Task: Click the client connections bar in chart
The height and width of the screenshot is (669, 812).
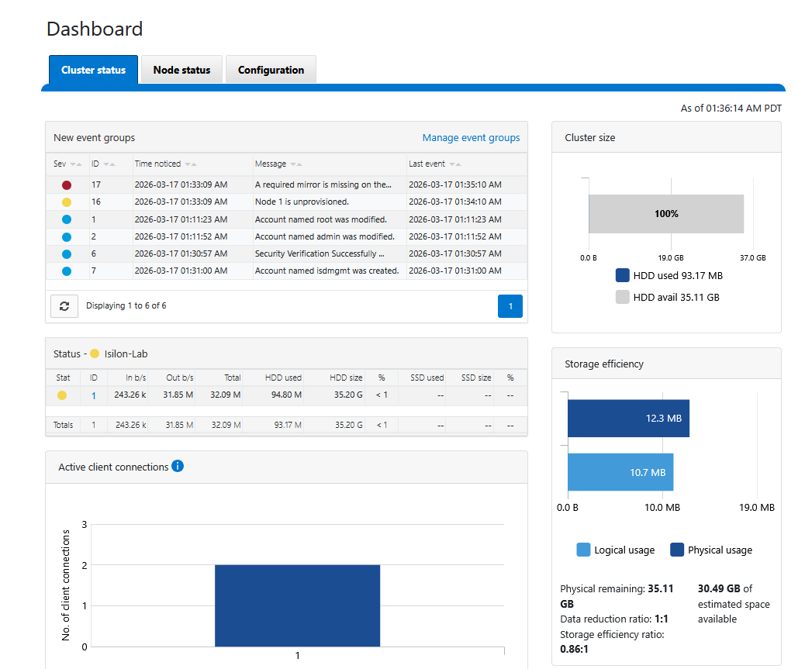Action: tap(297, 605)
